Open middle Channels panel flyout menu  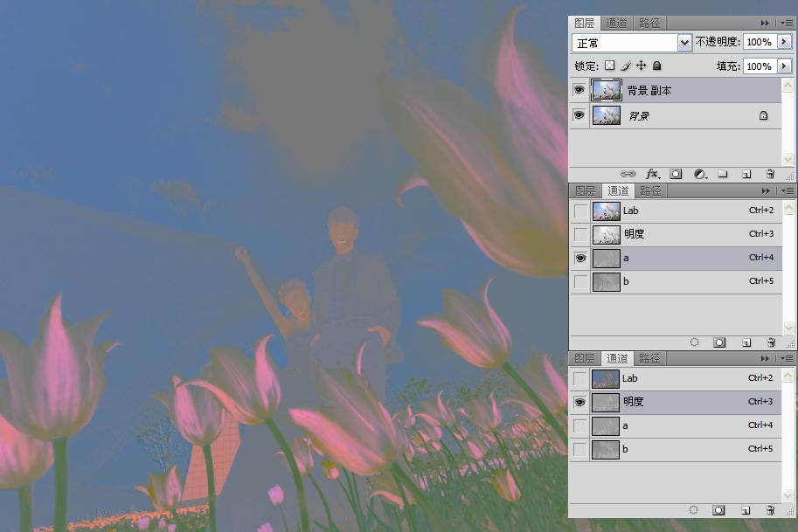pos(788,190)
